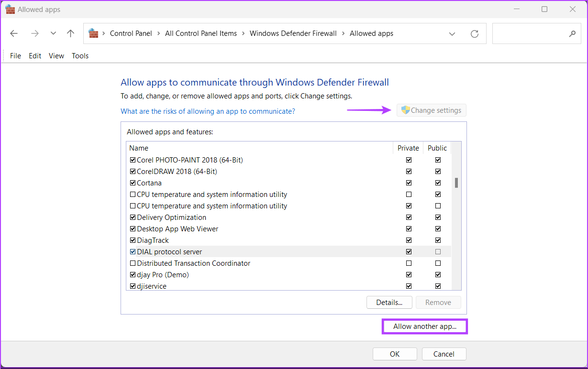Go forward with the right arrow button
This screenshot has width=588, height=369.
34,33
